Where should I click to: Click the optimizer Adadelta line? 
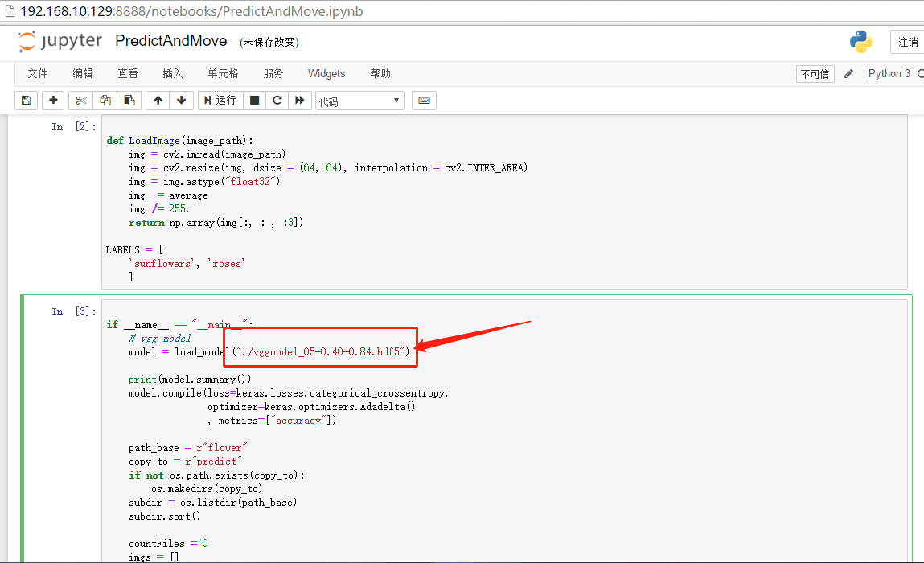[x=311, y=407]
